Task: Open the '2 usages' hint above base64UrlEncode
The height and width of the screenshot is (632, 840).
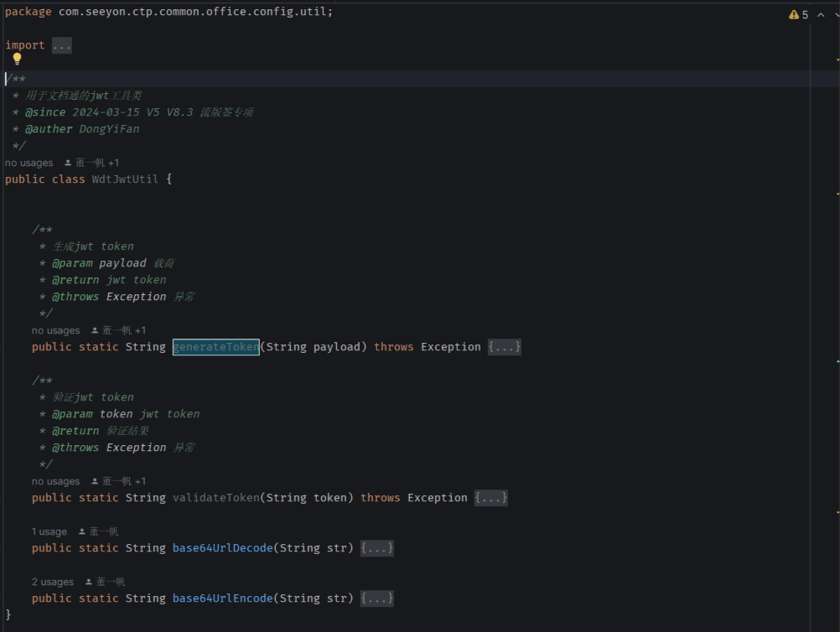Action: pyautogui.click(x=52, y=582)
